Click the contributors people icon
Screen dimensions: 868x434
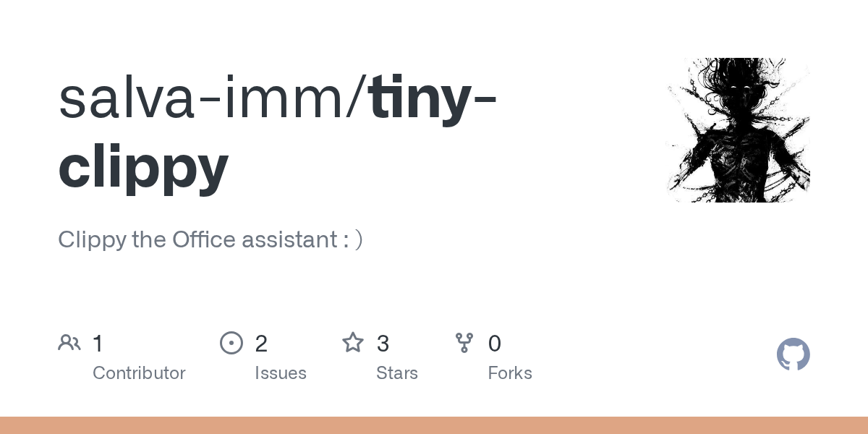pos(69,343)
